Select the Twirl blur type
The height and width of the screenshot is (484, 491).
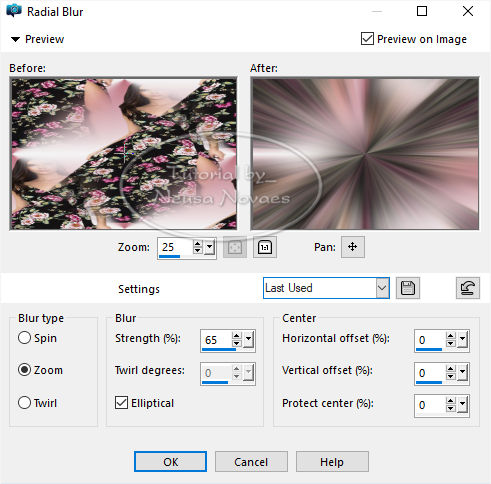(x=24, y=402)
